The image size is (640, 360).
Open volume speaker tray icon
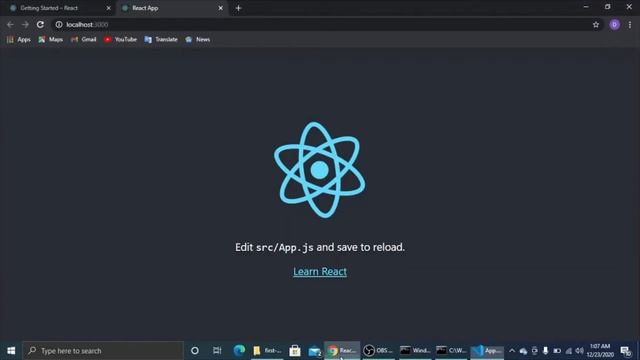(579, 351)
